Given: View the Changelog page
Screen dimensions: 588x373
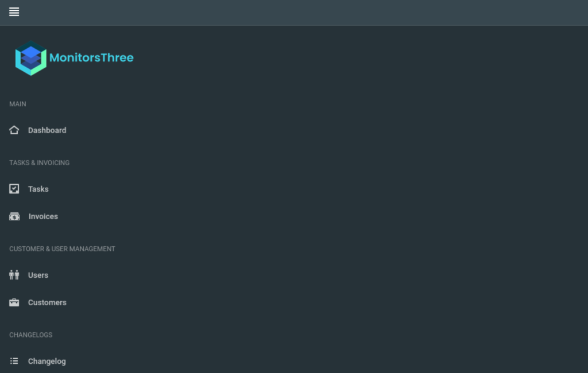Looking at the screenshot, I should [47, 362].
